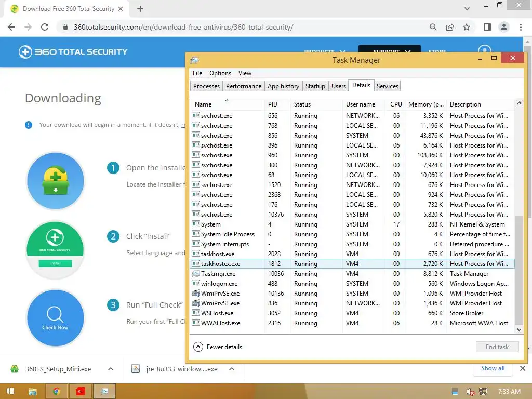Click the green installer download illustration
The height and width of the screenshot is (399, 532).
point(55,181)
